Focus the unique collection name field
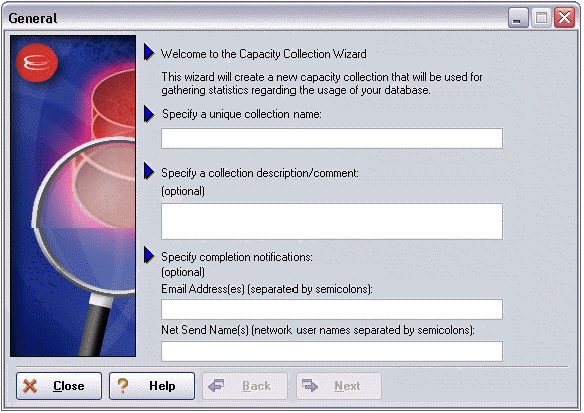This screenshot has width=584, height=413. point(332,139)
